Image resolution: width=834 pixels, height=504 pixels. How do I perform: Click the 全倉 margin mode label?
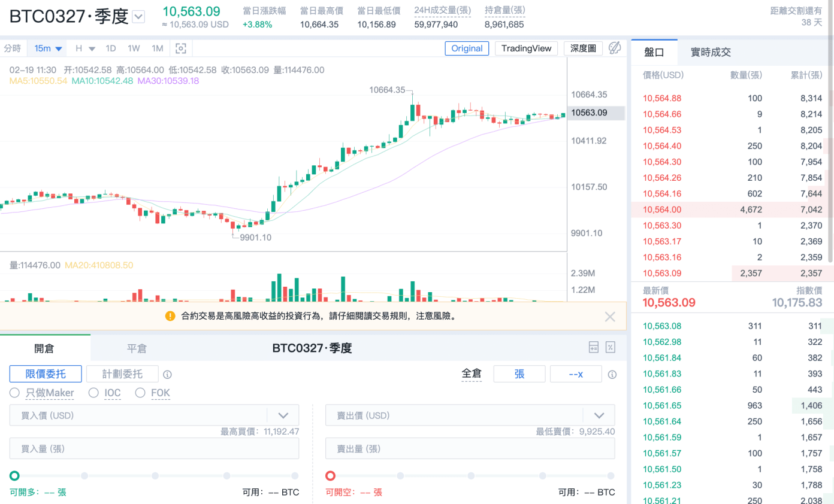click(x=472, y=374)
